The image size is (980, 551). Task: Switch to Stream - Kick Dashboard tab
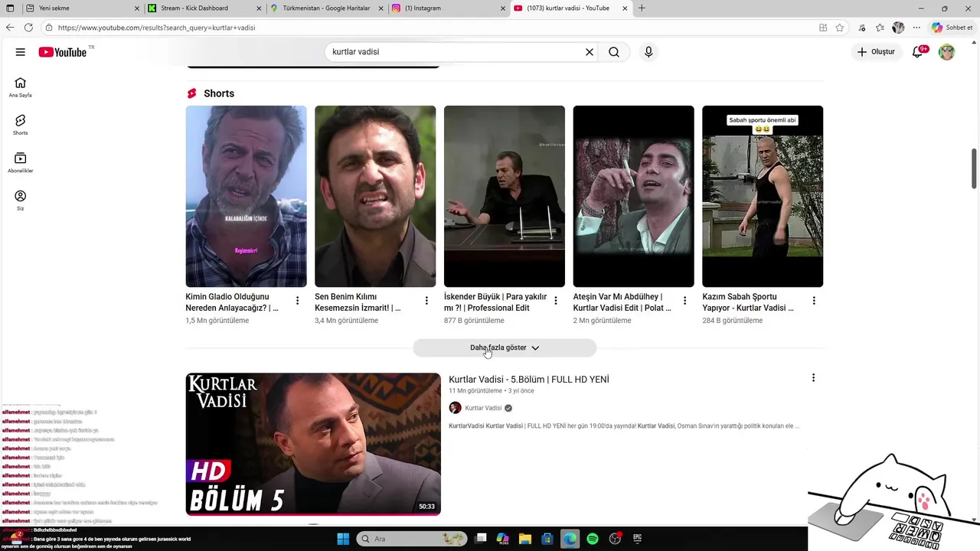(x=205, y=8)
